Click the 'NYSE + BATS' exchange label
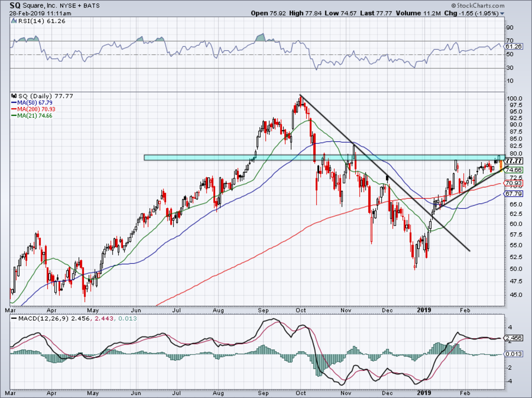The image size is (532, 398). tap(79, 7)
